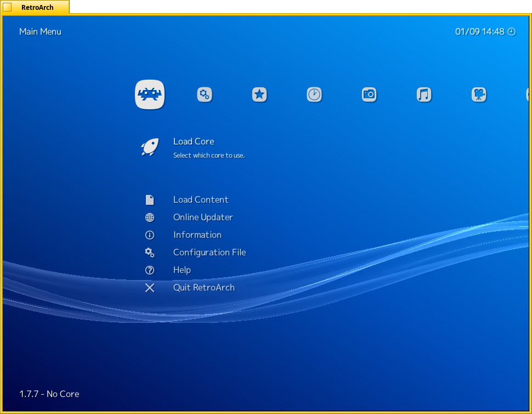
Task: Click the X icon beside Quit RetroArch
Action: pyautogui.click(x=150, y=288)
